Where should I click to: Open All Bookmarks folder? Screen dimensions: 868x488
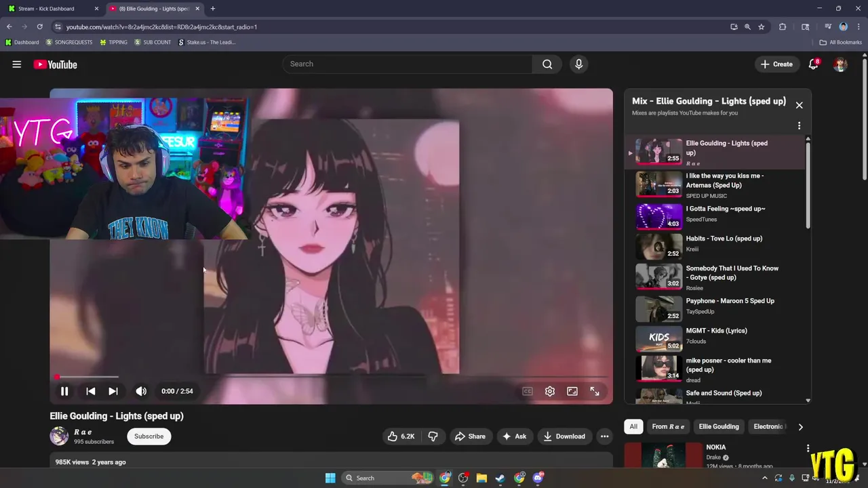point(840,42)
